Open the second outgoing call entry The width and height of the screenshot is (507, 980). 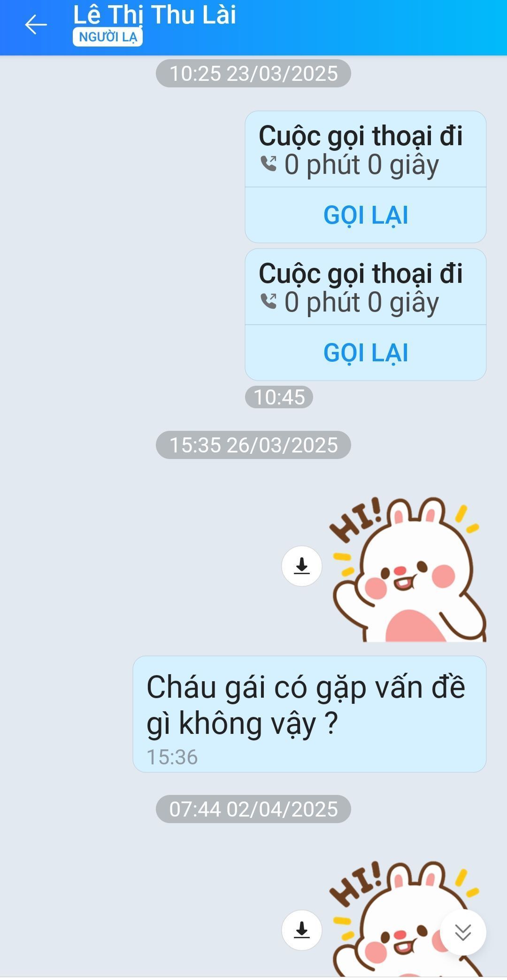(x=366, y=287)
